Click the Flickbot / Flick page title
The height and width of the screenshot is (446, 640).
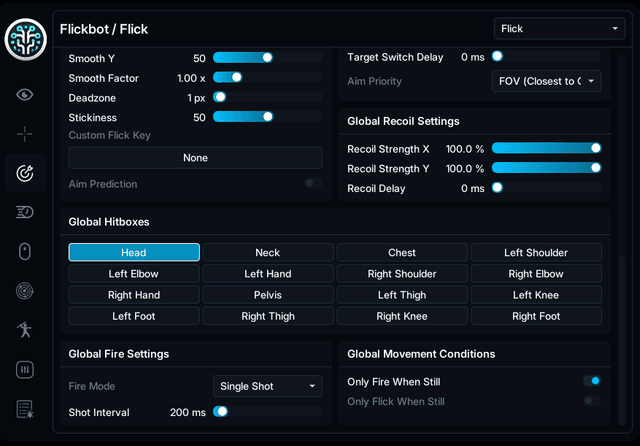pyautogui.click(x=104, y=29)
